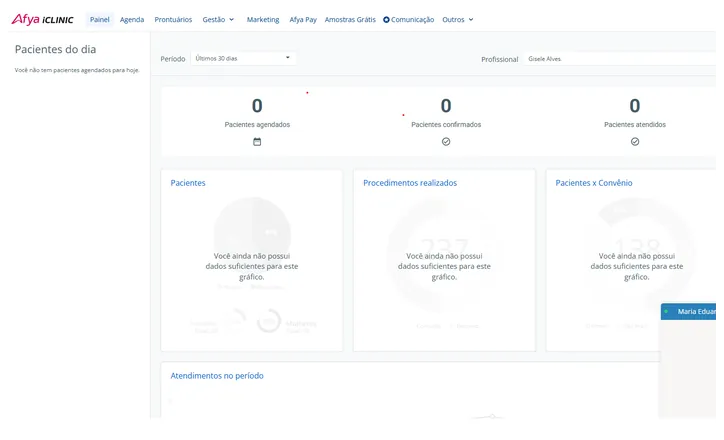Open the Profissional selector showing Gisele Alves
Image resolution: width=724 pixels, height=440 pixels.
[x=620, y=59]
